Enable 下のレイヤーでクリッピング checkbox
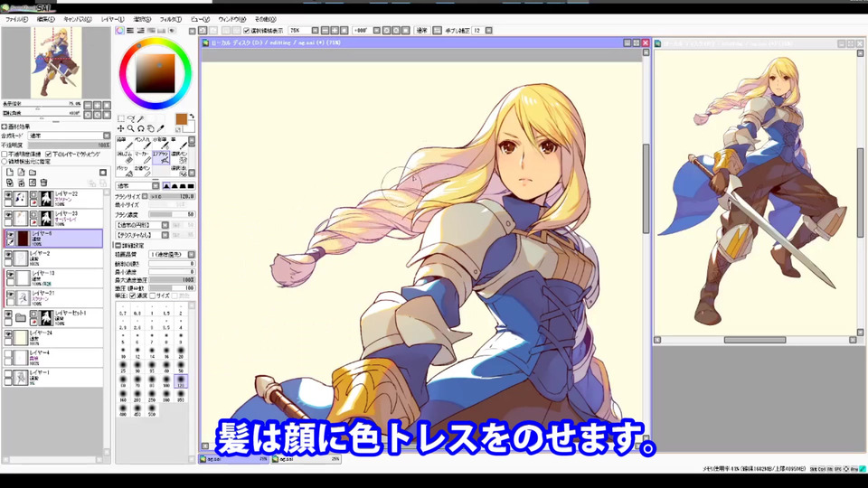 click(49, 154)
